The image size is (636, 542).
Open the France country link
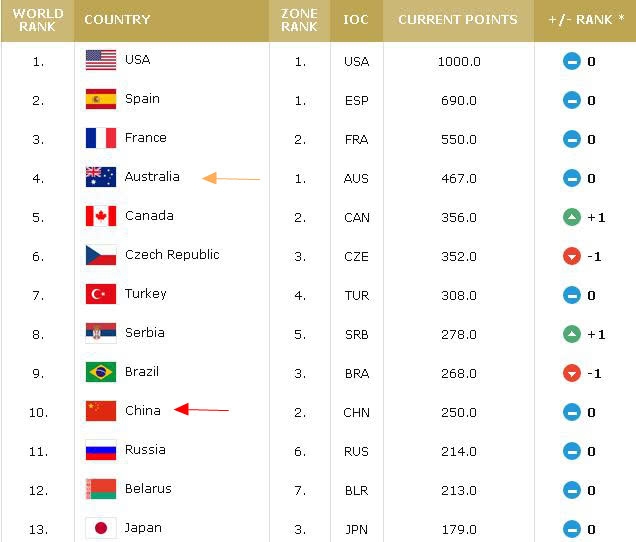(x=146, y=138)
